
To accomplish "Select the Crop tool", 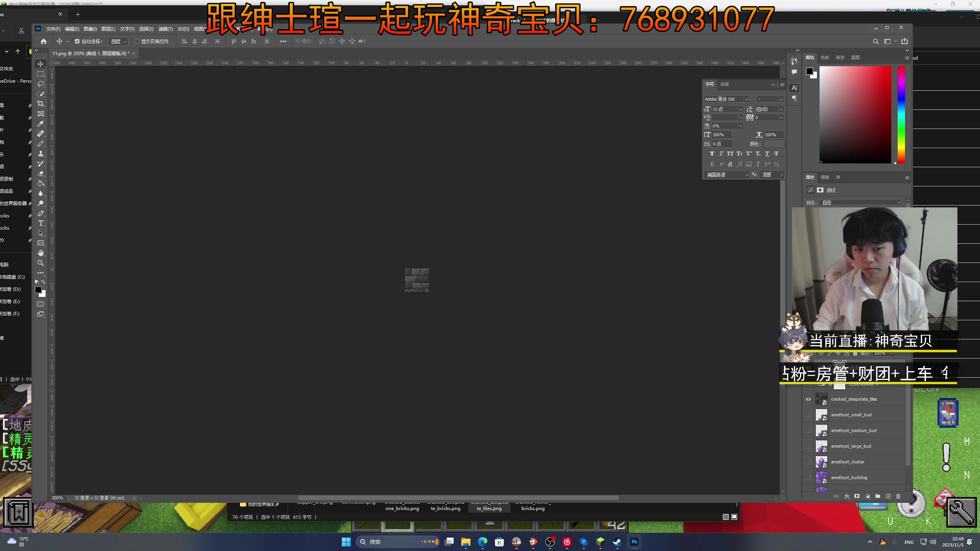I will point(41,104).
